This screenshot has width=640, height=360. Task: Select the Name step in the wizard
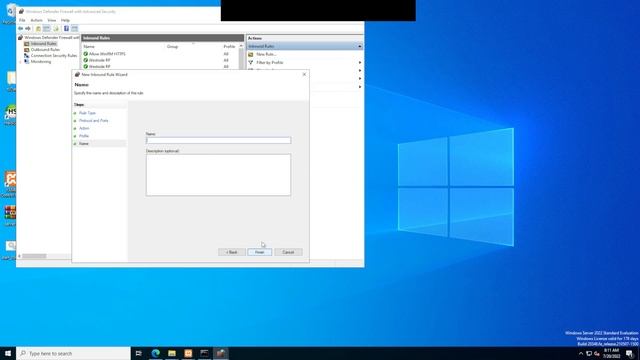(x=84, y=144)
